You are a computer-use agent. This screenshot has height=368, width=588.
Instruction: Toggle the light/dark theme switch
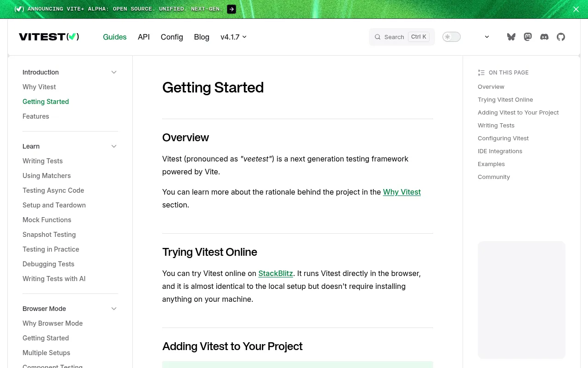coord(452,37)
